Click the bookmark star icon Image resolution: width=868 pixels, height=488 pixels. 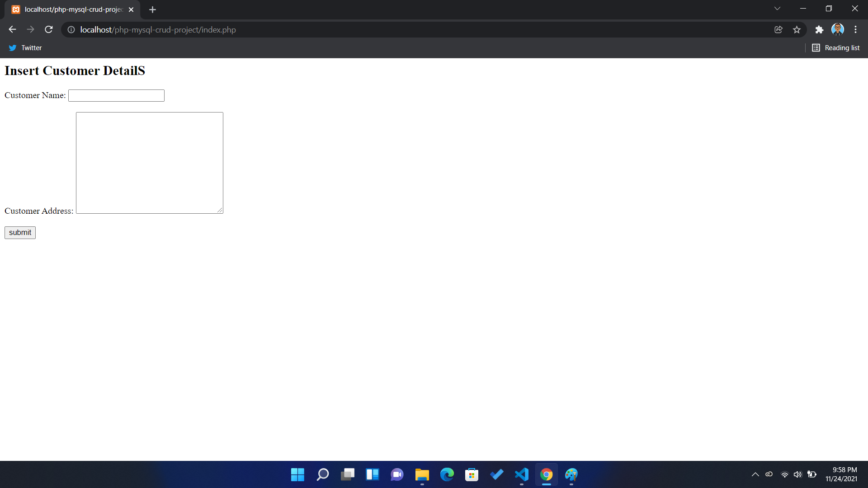(x=797, y=29)
